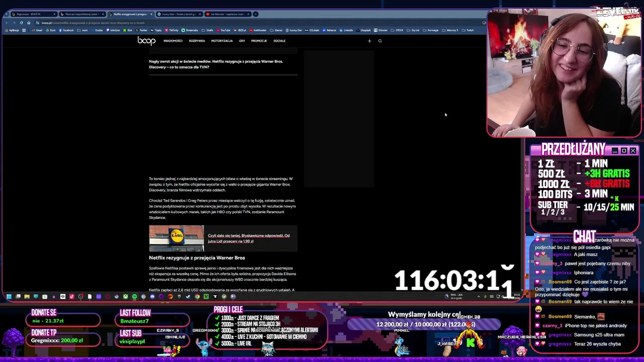Open the Aplikacje apps bookmark
Screen dimensions: 644x362
[x=12, y=30]
